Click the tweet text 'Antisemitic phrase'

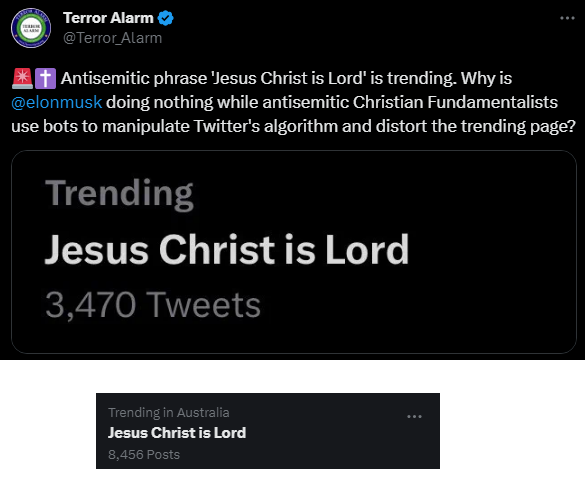pos(134,78)
